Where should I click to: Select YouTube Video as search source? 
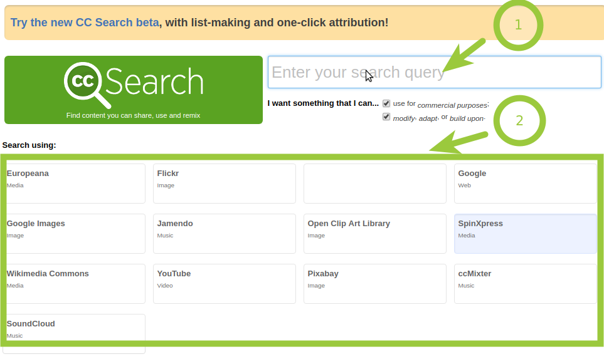pyautogui.click(x=225, y=284)
